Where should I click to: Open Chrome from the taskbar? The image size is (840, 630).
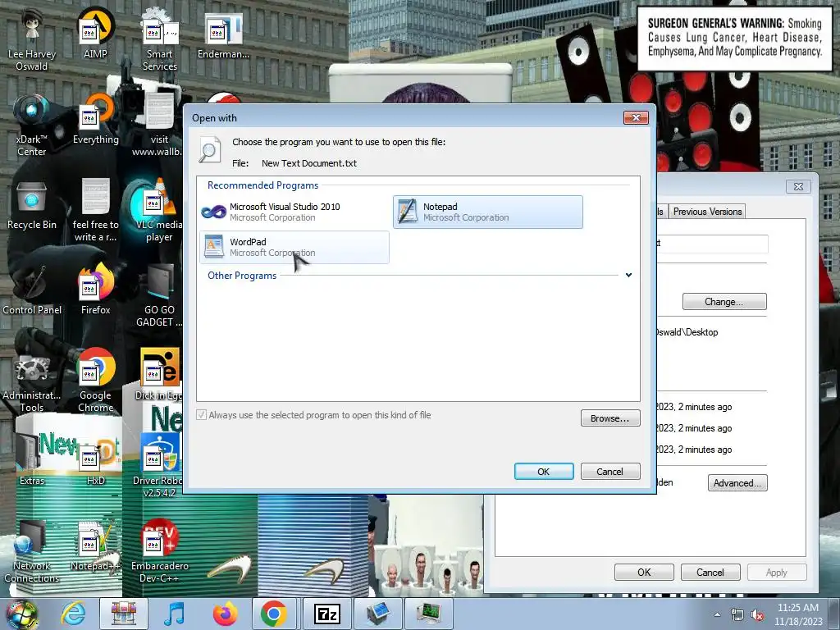coord(274,614)
